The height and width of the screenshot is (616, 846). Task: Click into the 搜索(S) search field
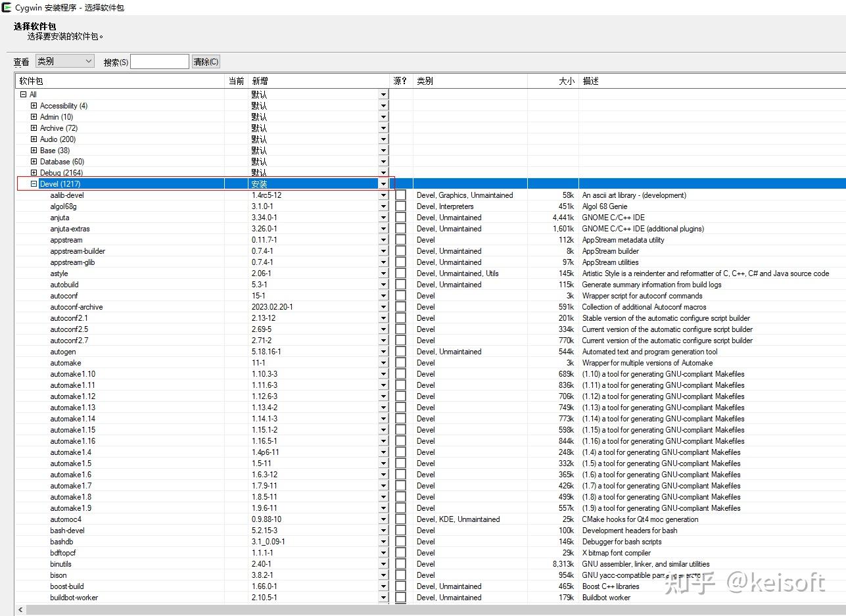coord(160,62)
